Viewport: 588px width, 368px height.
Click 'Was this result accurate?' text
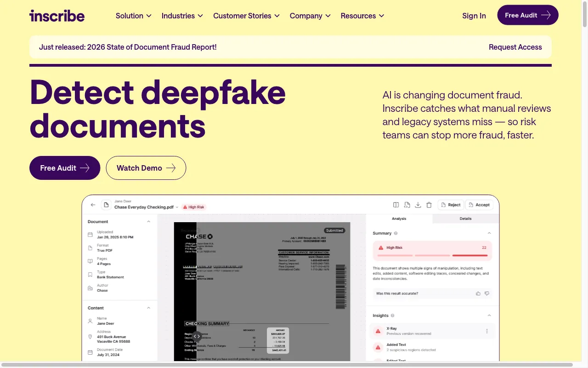[397, 293]
